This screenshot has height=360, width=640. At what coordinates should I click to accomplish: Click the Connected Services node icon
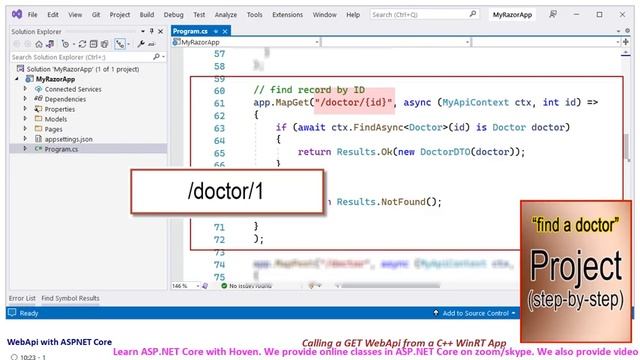pyautogui.click(x=38, y=89)
